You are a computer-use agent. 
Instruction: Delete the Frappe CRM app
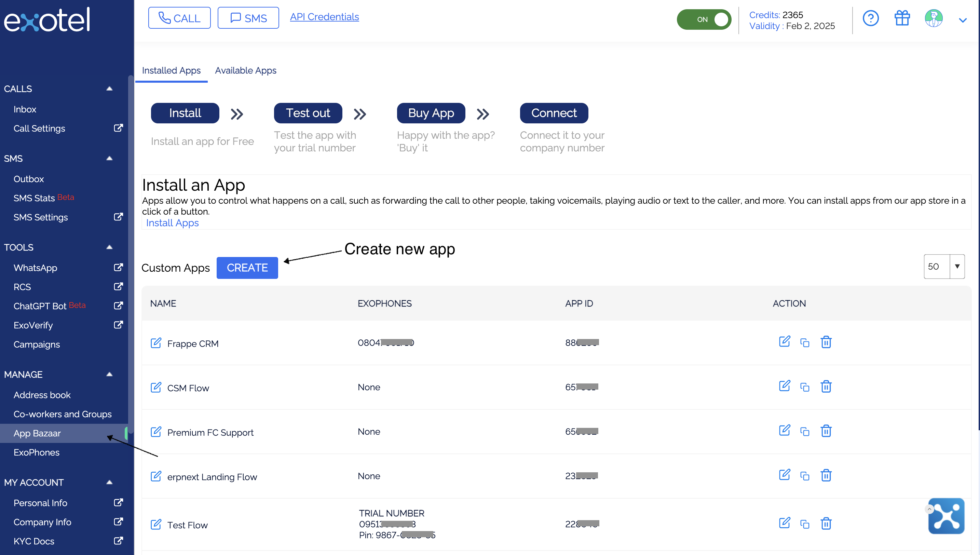point(826,342)
